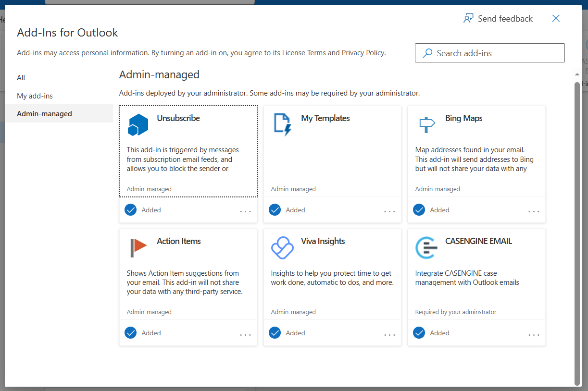Click the CASENGINE EMAIL logo icon

tap(426, 248)
